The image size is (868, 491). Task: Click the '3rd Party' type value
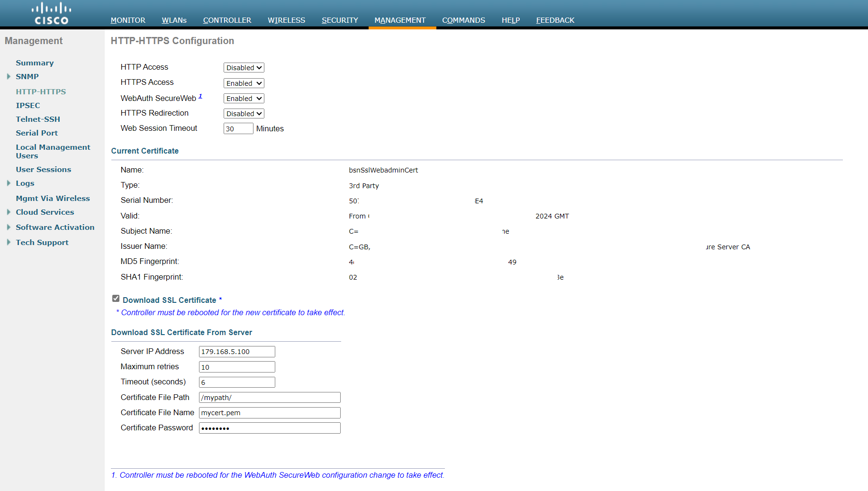coord(364,186)
